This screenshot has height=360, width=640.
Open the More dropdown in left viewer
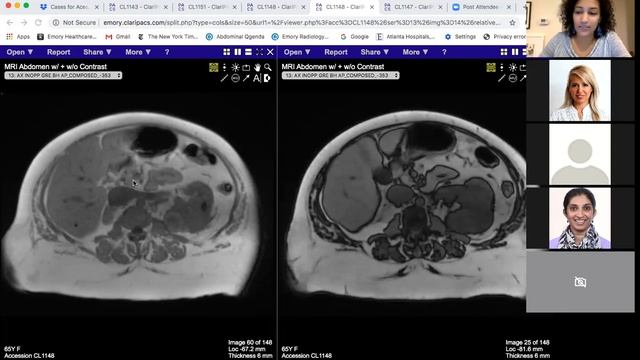[x=138, y=52]
